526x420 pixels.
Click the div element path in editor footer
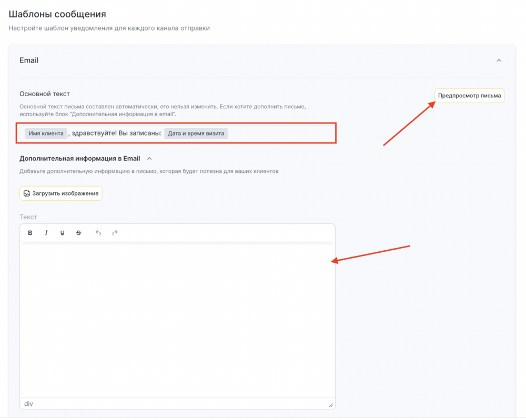[x=28, y=404]
